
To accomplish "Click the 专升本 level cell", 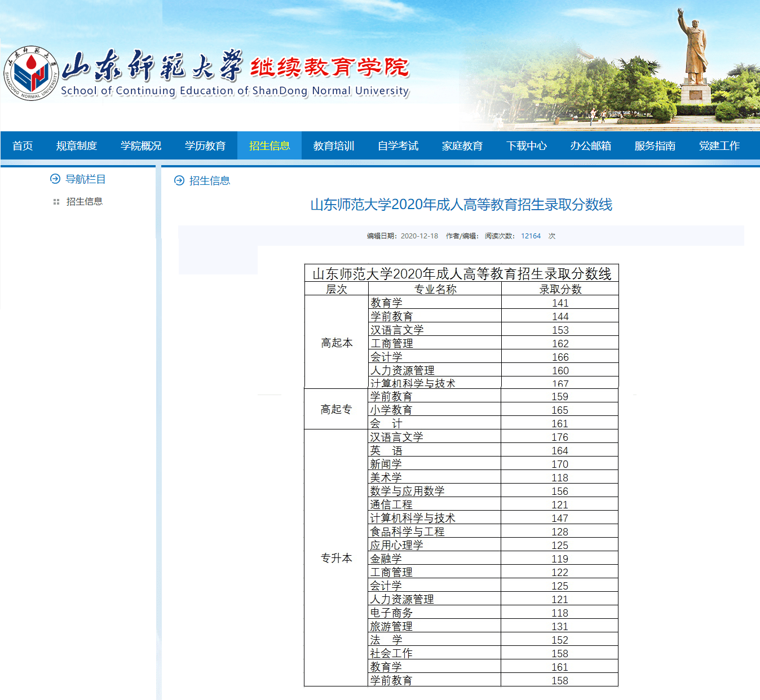I will (337, 558).
